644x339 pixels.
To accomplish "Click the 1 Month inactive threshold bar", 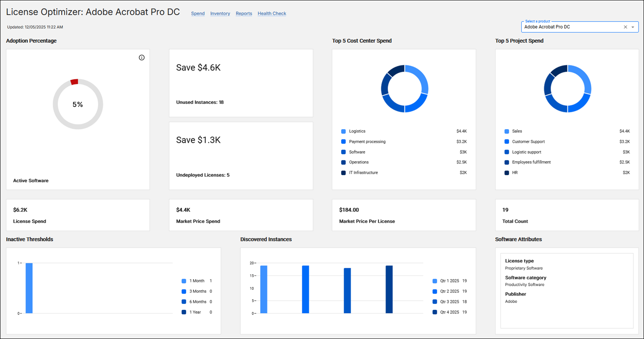I will [29, 288].
